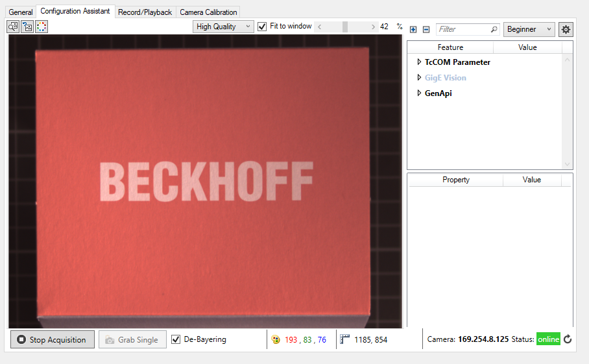
Task: Click the magnifier icon in Filter box
Action: 494,29
